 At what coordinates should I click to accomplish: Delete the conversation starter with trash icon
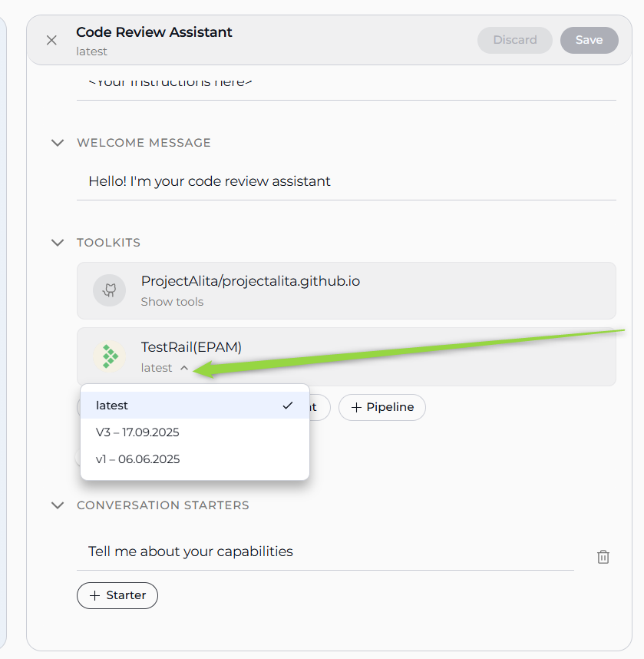click(603, 557)
